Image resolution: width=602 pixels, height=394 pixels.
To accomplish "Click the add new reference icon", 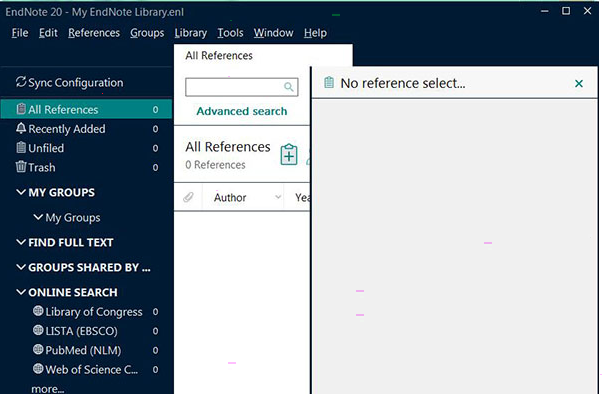I will point(289,154).
